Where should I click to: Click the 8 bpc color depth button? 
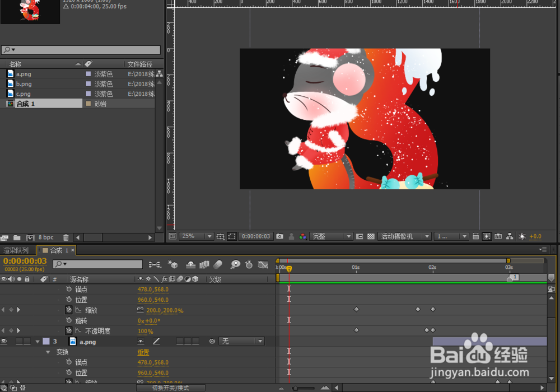click(x=46, y=237)
